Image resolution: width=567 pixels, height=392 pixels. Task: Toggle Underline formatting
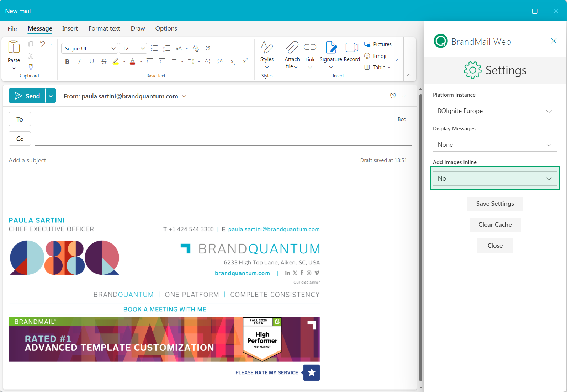(91, 62)
